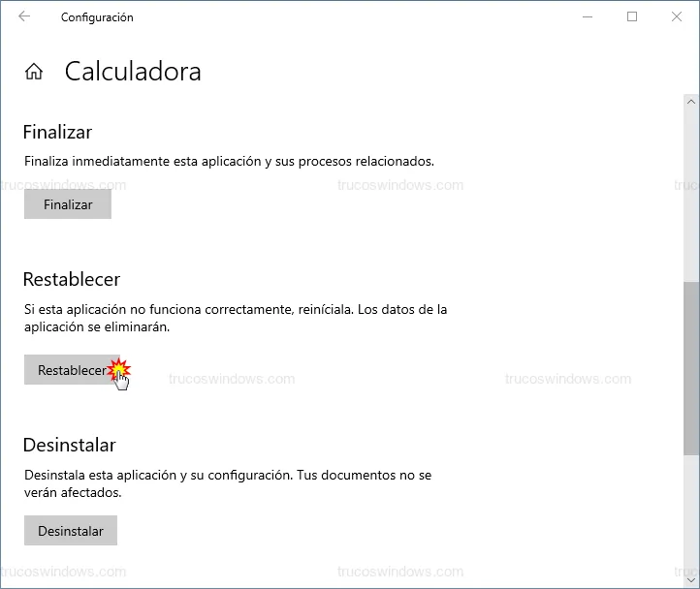Click the Finalizar description text

(x=229, y=161)
